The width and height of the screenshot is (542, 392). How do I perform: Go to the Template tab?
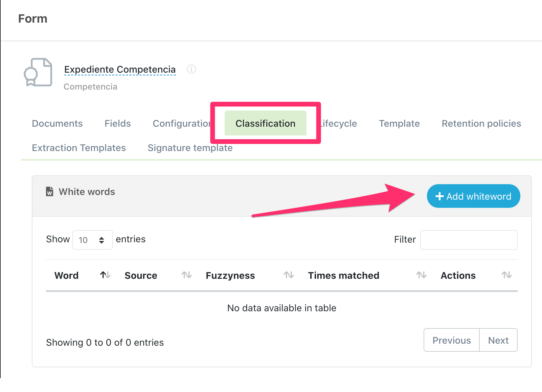pyautogui.click(x=399, y=124)
